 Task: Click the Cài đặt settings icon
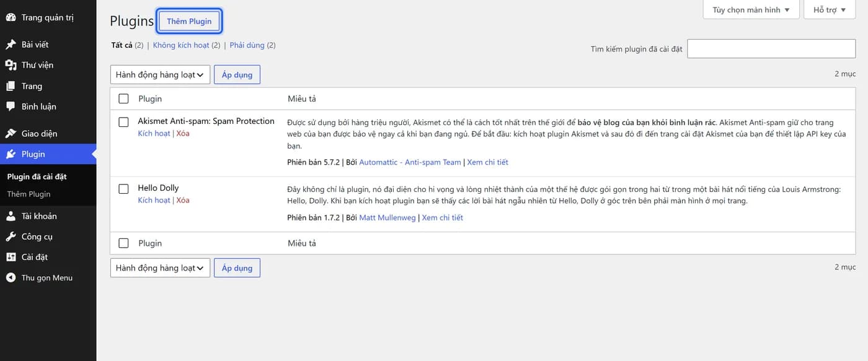[x=11, y=257]
